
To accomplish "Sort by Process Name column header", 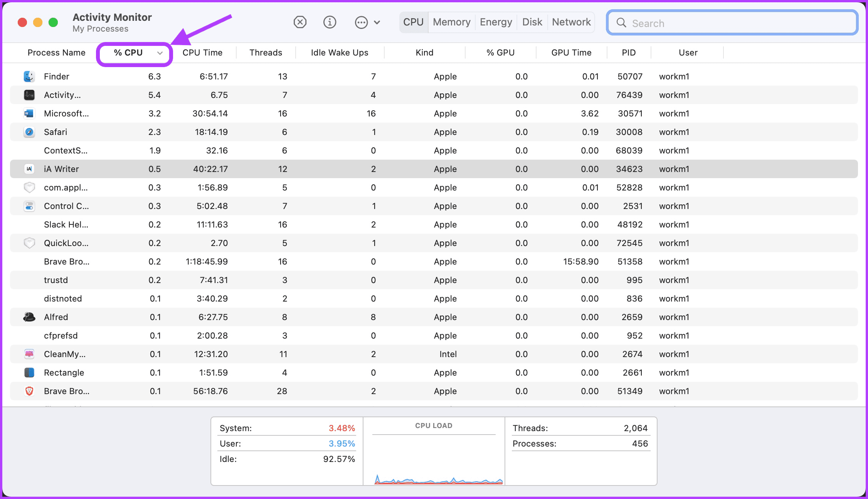I will tap(57, 53).
